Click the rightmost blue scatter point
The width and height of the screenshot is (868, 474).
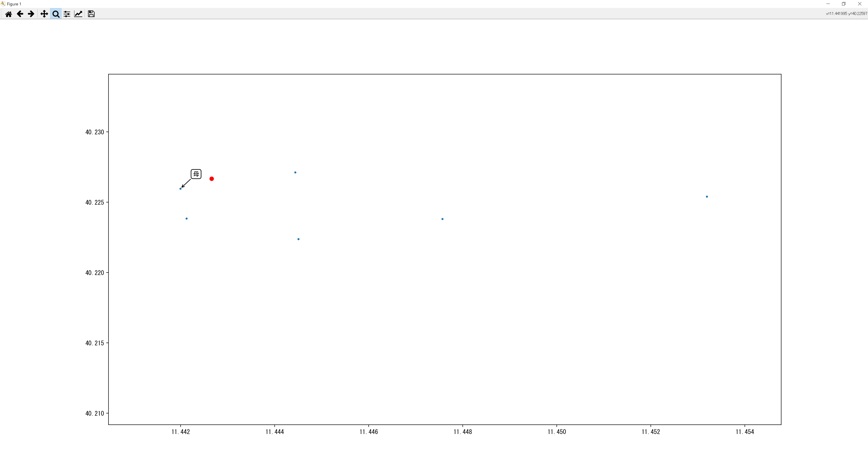coord(707,197)
